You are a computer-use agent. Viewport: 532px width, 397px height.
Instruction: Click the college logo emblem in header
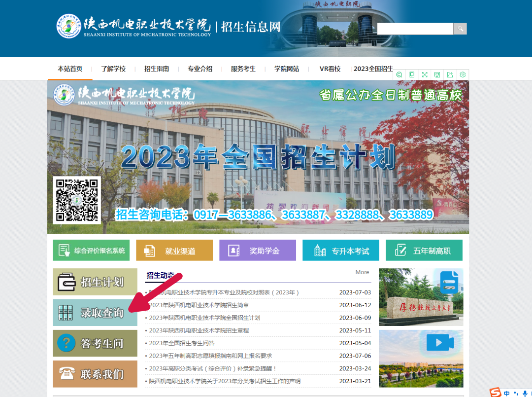tap(69, 26)
